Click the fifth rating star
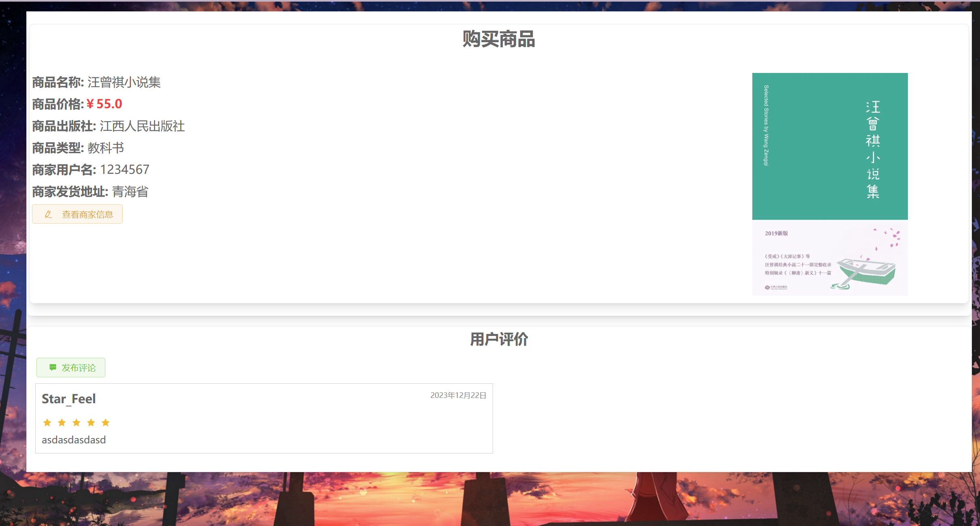 coord(105,423)
